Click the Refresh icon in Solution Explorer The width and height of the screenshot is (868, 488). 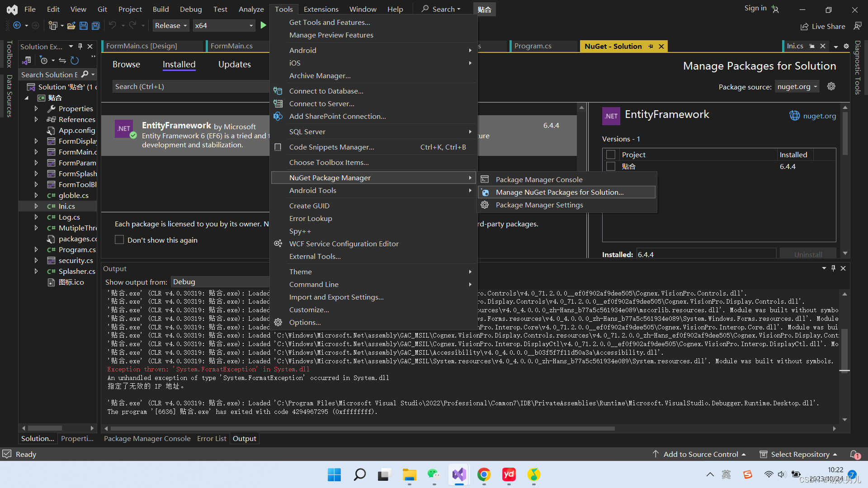[x=75, y=60]
